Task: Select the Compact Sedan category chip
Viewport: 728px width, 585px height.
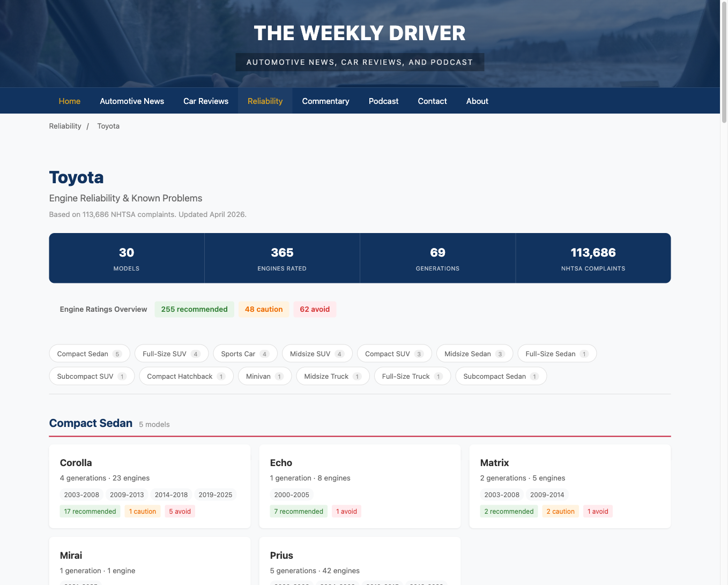Action: point(89,354)
